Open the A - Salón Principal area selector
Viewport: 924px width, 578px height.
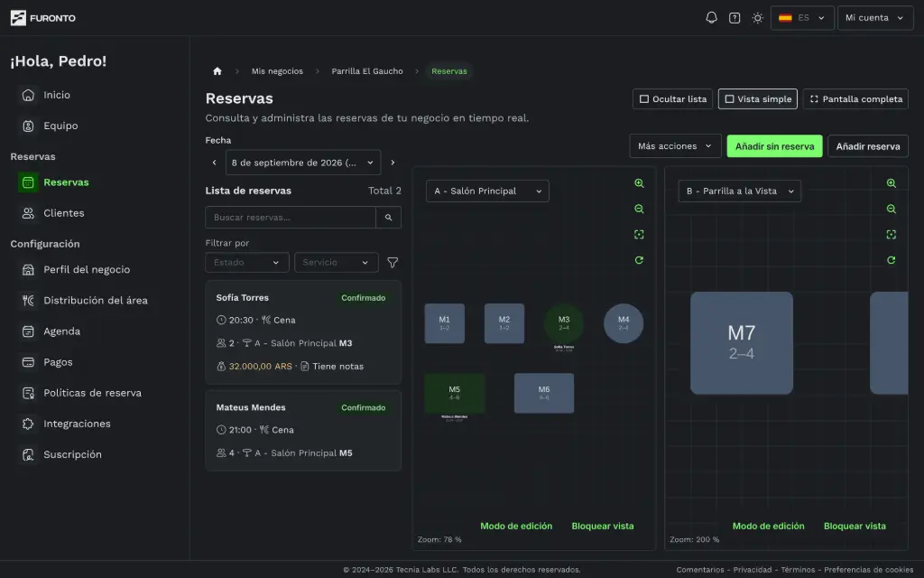487,191
